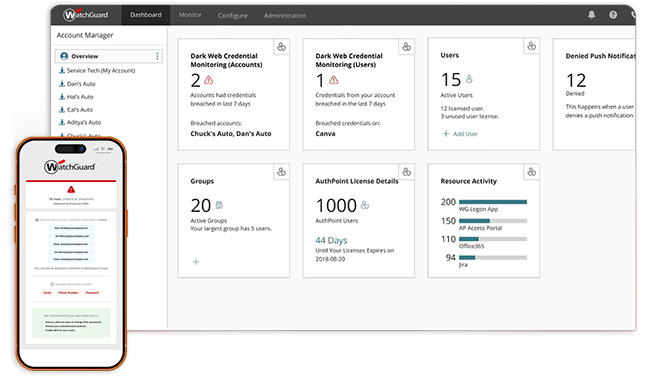This screenshot has height=392, width=650.
Task: Click the icon beside Service Tech account
Action: 62,70
